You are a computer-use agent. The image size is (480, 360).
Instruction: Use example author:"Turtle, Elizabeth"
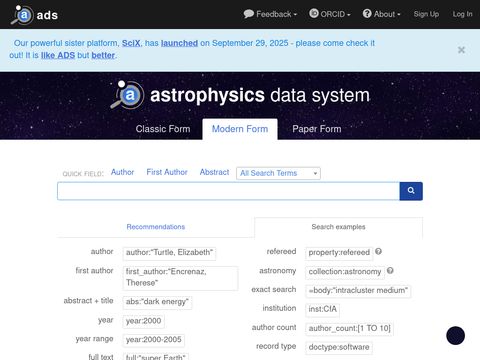169,253
